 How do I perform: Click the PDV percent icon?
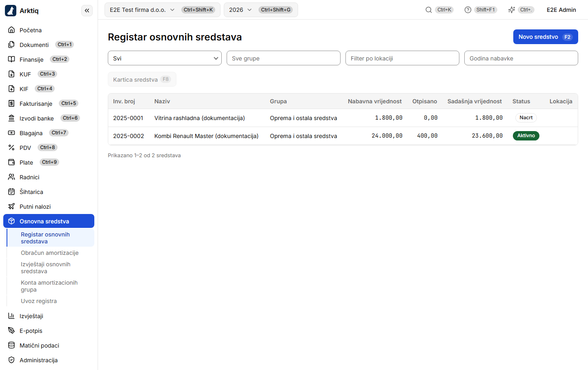(x=11, y=147)
